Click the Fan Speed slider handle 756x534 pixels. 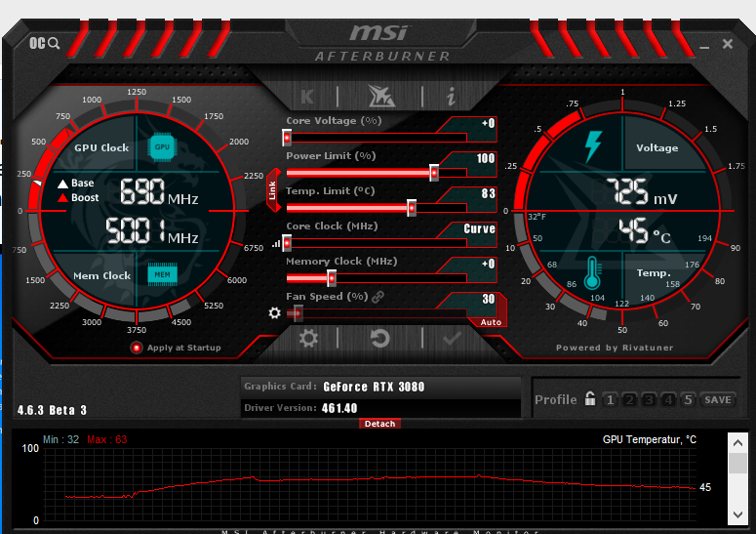[x=298, y=313]
